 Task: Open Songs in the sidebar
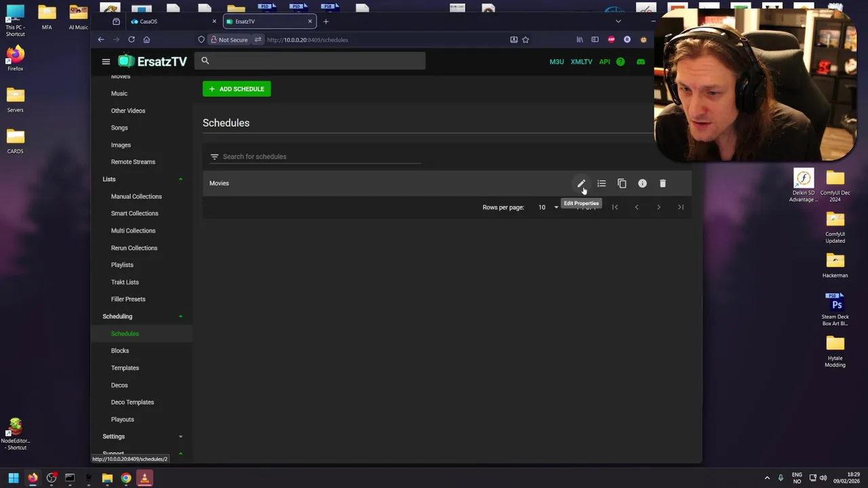click(119, 127)
